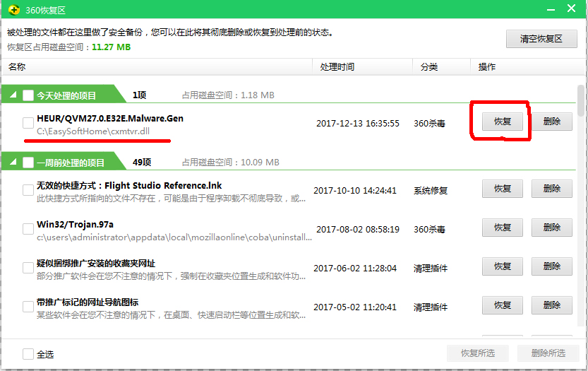Click the 清空恢复区 button
588x371 pixels.
point(541,39)
